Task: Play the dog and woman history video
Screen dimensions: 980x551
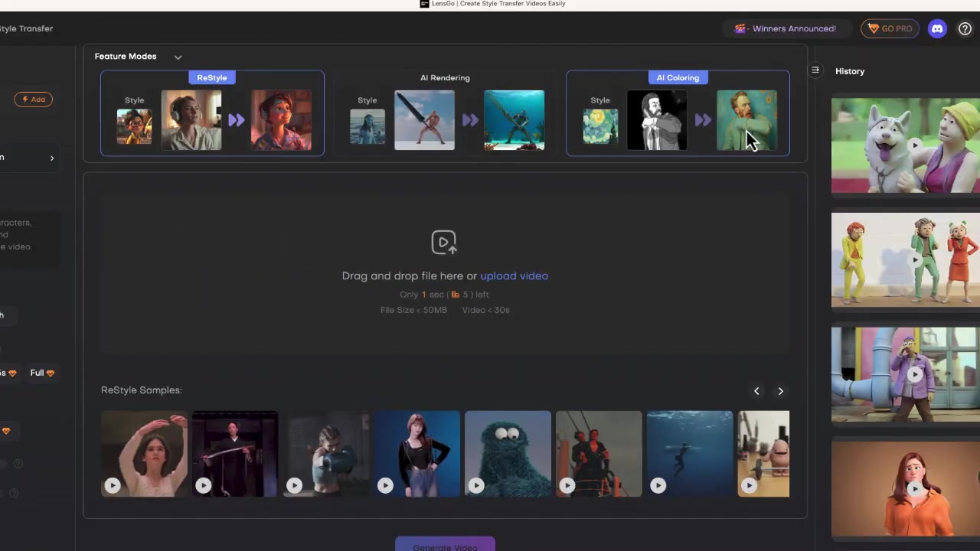Action: click(914, 145)
